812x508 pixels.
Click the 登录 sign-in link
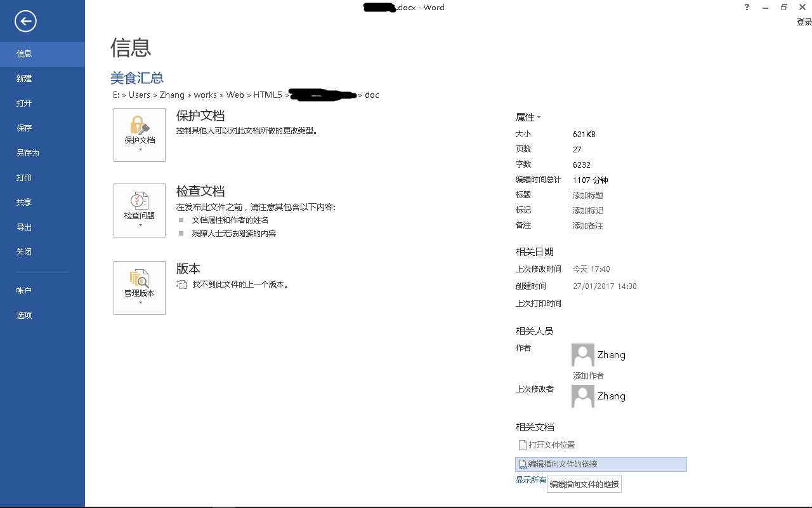coord(804,22)
